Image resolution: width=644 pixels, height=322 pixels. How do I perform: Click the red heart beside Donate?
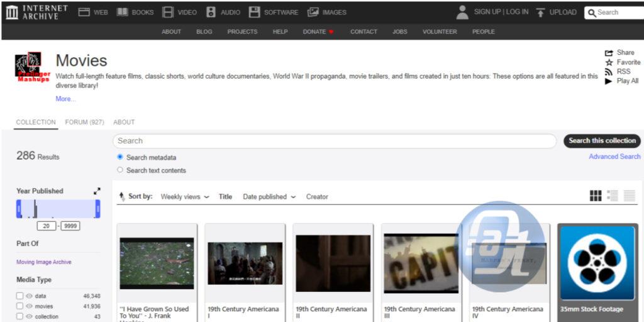(331, 32)
